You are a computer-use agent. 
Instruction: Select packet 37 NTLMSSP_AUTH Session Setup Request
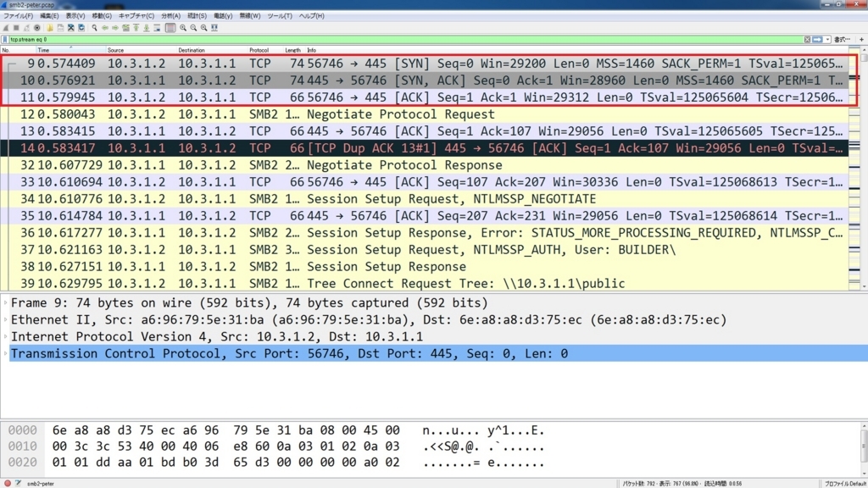point(424,250)
